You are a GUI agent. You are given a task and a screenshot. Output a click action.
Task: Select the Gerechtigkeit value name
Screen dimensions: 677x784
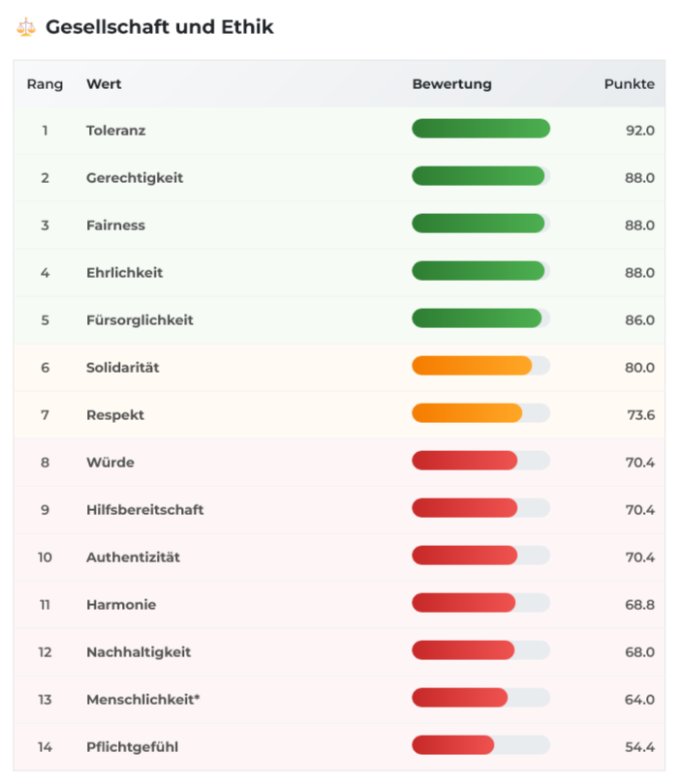click(135, 177)
